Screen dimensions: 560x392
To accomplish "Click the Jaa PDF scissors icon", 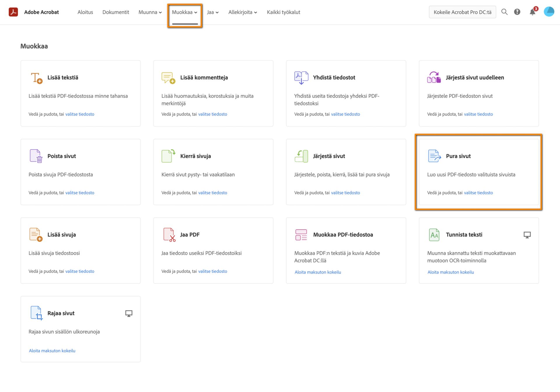I will (169, 235).
